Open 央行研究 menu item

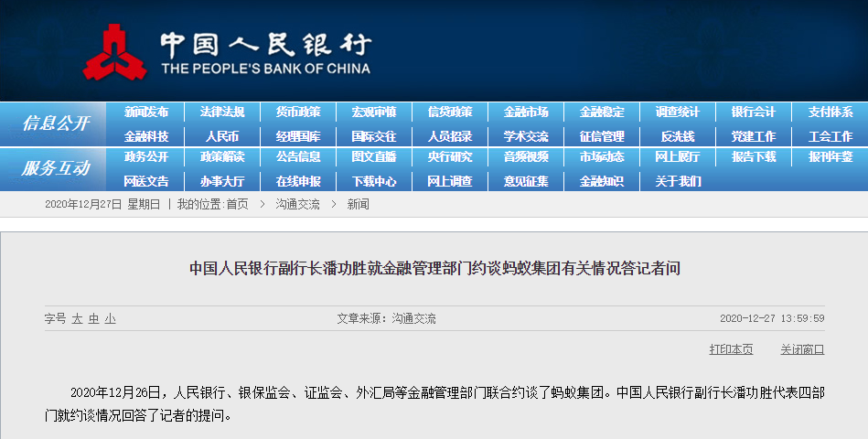click(x=450, y=156)
